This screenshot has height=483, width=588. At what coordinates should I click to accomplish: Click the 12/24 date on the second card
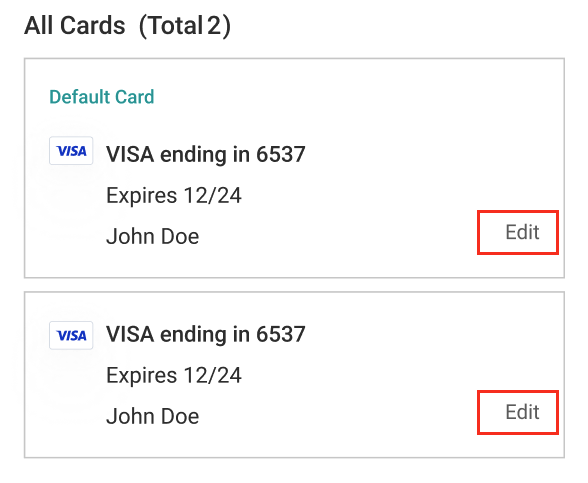click(x=213, y=375)
